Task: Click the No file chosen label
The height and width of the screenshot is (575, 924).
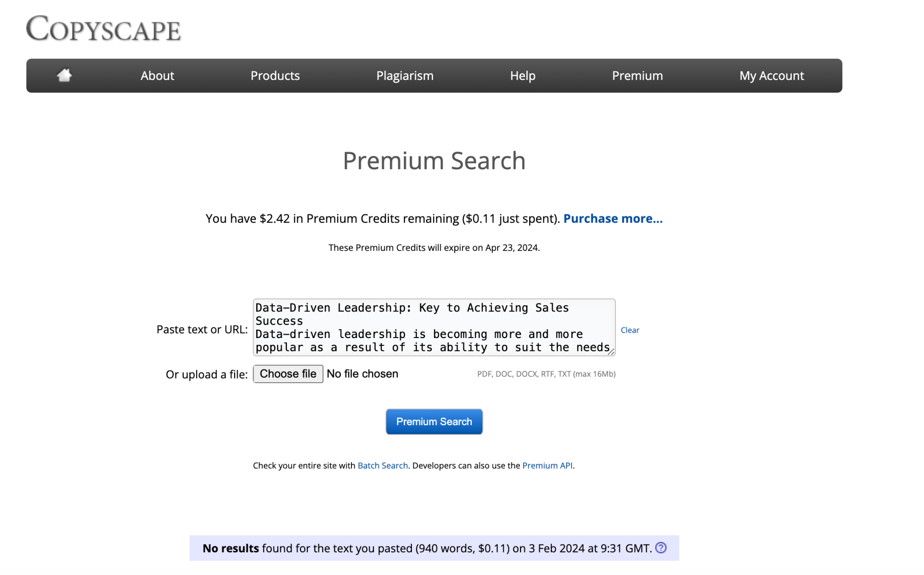Action: tap(362, 374)
